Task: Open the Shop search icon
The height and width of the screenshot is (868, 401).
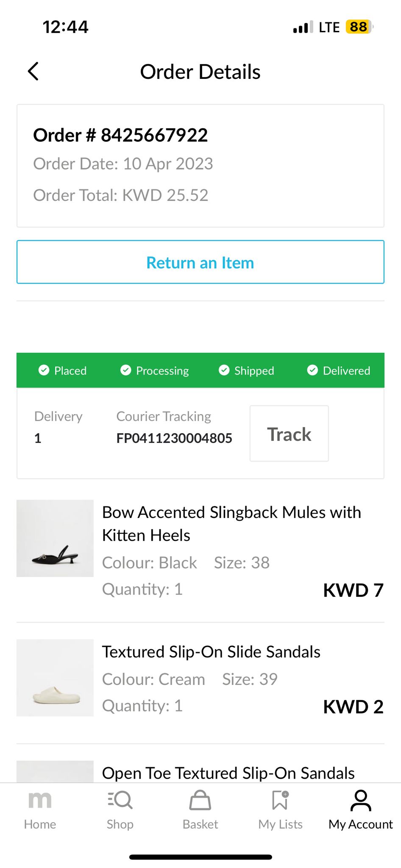Action: (120, 800)
